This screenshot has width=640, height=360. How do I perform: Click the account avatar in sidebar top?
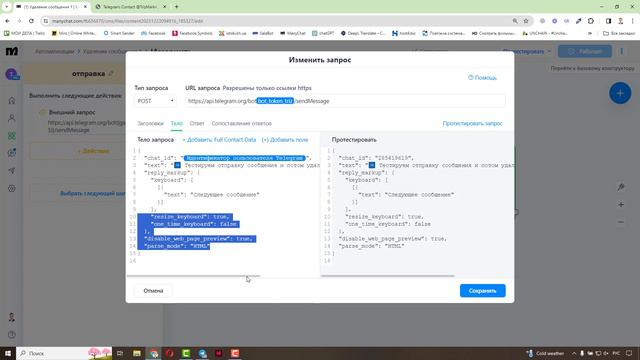pyautogui.click(x=12, y=74)
